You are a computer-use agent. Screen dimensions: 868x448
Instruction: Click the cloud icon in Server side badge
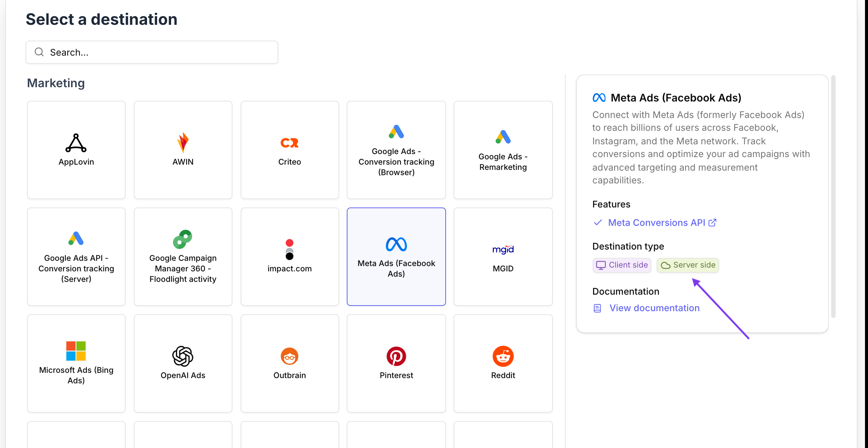pyautogui.click(x=666, y=265)
